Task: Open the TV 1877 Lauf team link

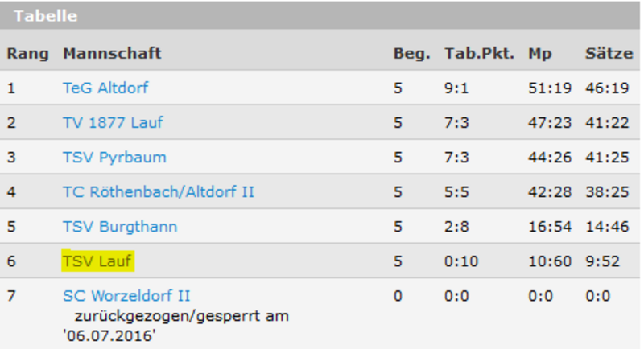Action: pyautogui.click(x=113, y=123)
